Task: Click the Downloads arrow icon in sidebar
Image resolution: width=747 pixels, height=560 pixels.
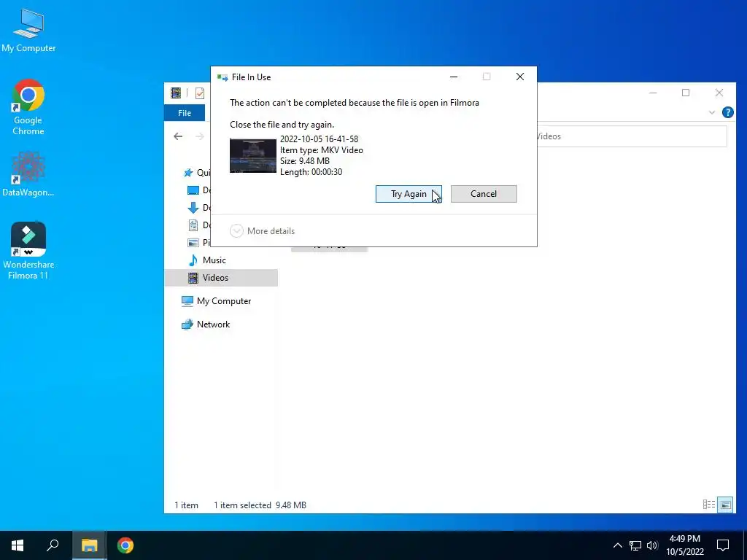Action: 193,208
